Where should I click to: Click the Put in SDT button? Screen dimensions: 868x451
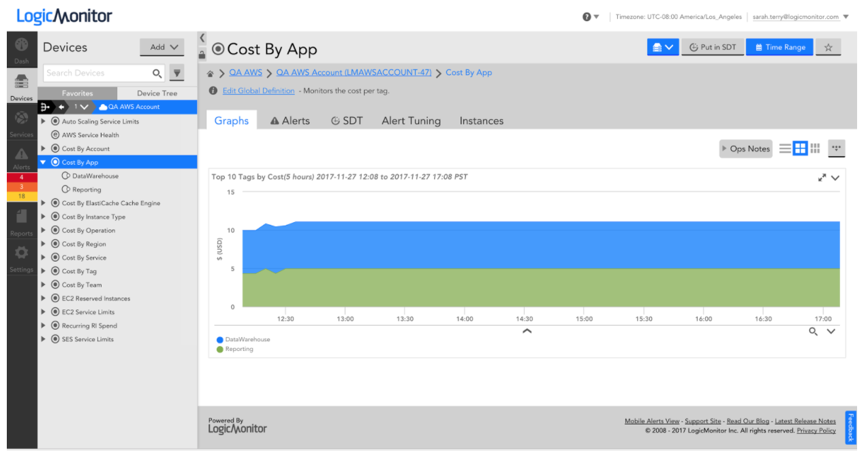[x=713, y=48]
